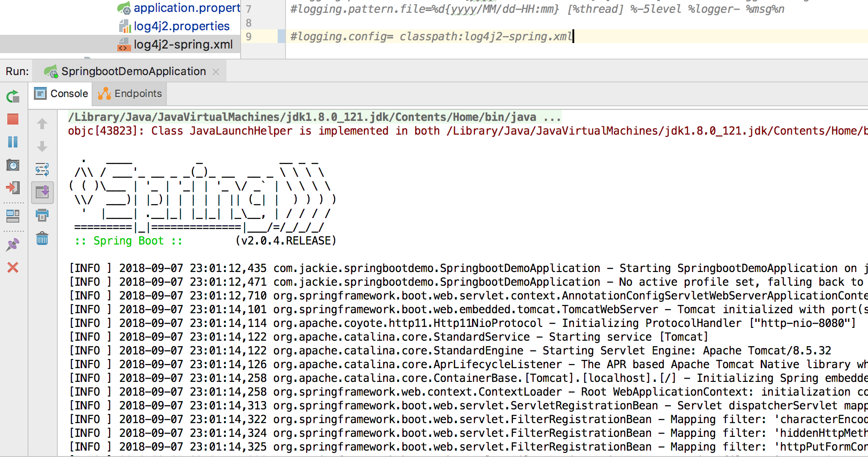Click the ServletRegistrationBean dispatcherServlet log line
The image size is (868, 457).
(x=468, y=406)
